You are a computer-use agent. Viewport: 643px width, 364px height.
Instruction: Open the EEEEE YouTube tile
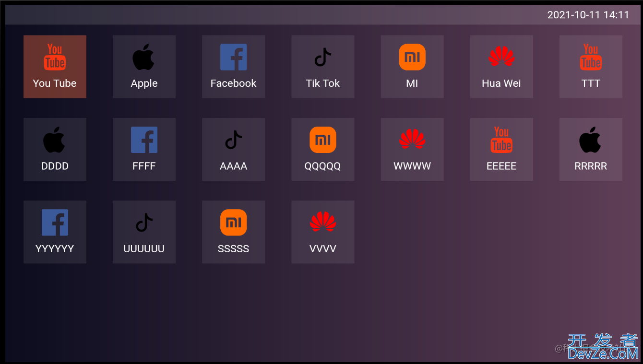tap(501, 150)
